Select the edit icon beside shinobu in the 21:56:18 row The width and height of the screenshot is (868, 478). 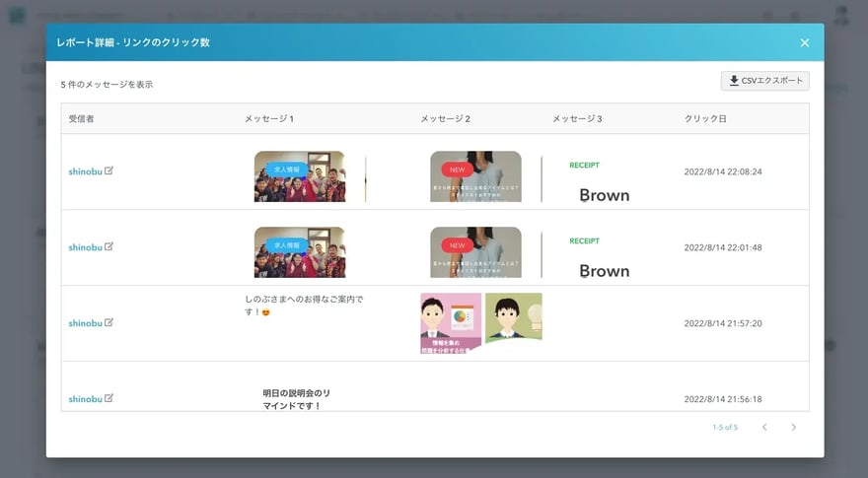coord(109,398)
